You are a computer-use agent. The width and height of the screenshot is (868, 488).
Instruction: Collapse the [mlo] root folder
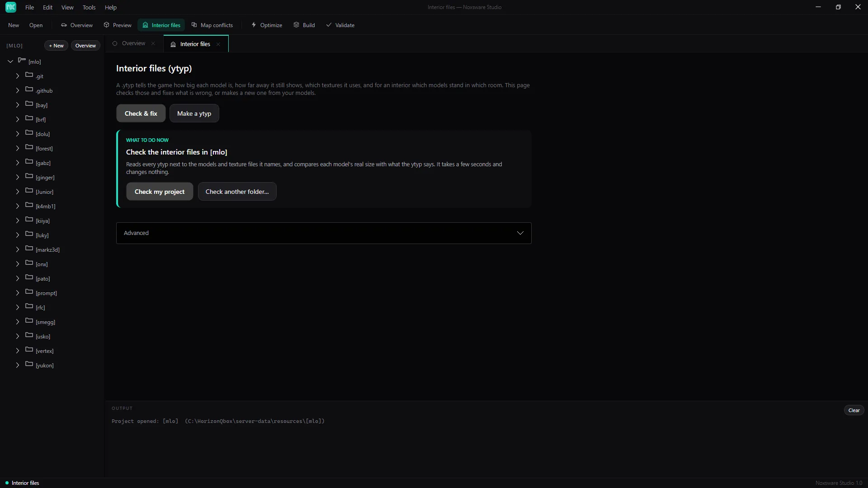(10, 61)
